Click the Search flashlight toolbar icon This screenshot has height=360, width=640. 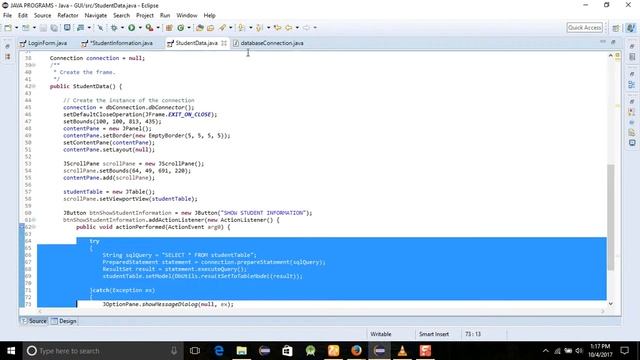[222, 28]
